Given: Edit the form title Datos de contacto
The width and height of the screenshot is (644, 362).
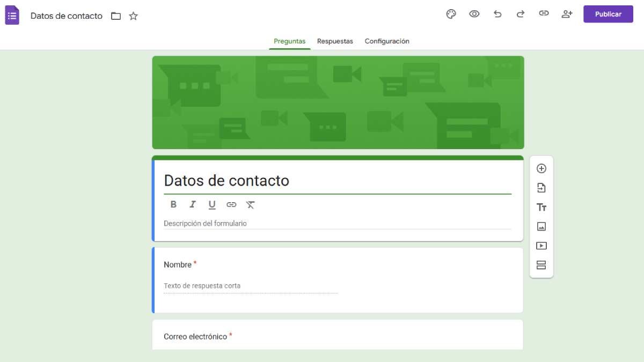Looking at the screenshot, I should [338, 181].
